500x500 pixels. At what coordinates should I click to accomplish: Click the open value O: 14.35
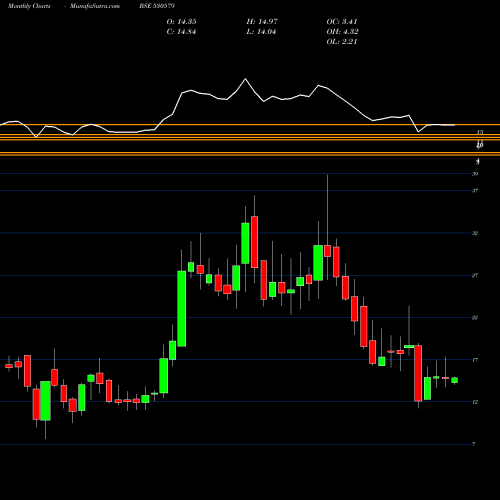[181, 22]
